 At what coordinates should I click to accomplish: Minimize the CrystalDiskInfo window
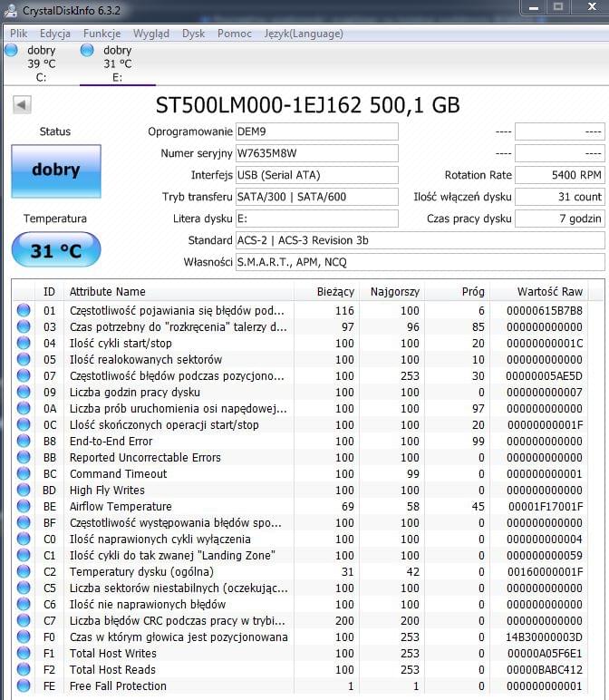click(534, 6)
